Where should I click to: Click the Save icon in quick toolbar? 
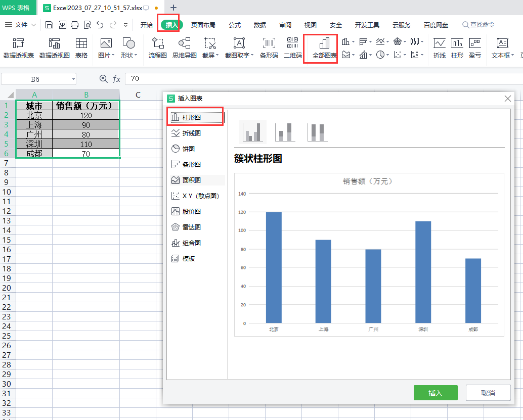click(50, 25)
